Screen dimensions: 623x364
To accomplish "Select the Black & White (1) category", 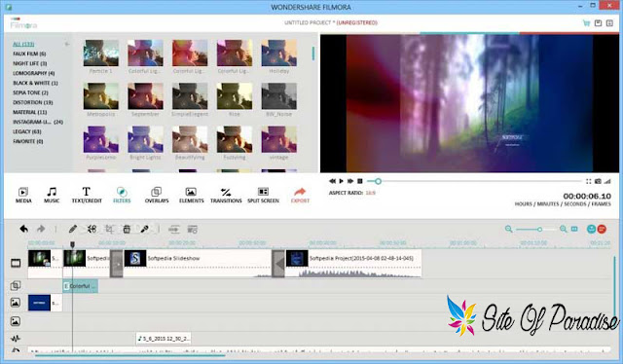I will [35, 83].
